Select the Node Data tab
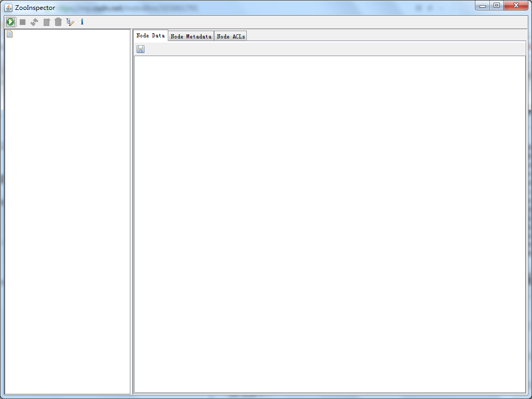 [150, 36]
